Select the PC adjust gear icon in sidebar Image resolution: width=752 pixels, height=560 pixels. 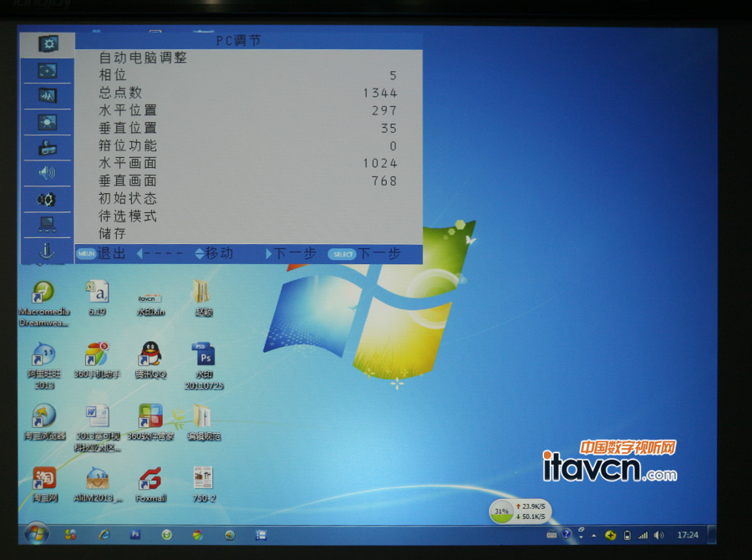(48, 44)
